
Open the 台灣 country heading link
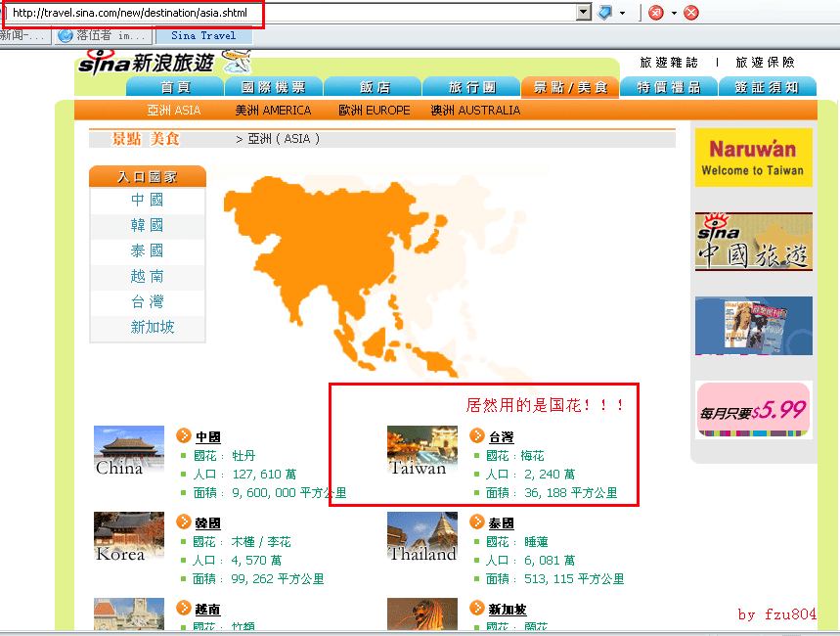pyautogui.click(x=501, y=437)
